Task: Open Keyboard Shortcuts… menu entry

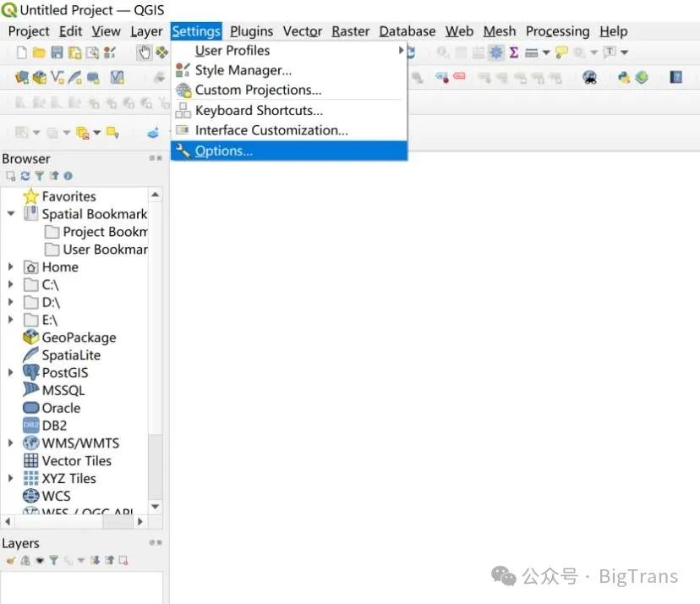Action: [289, 110]
